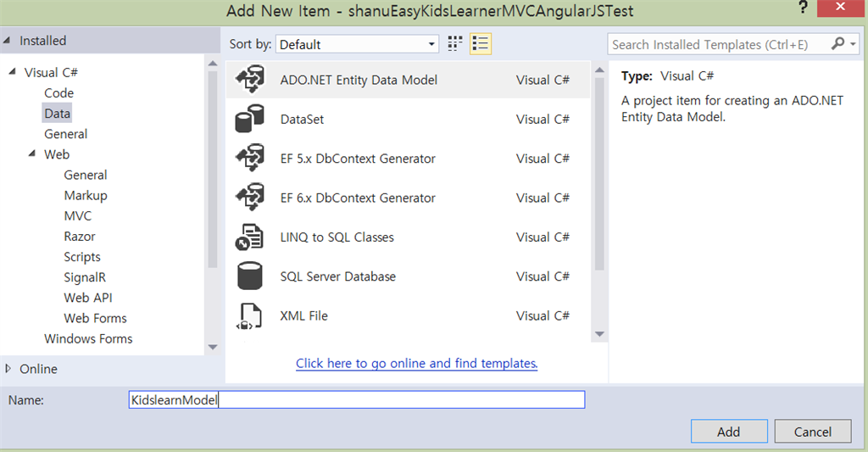The image size is (868, 452).
Task: Expand the Online section
Action: click(x=8, y=369)
